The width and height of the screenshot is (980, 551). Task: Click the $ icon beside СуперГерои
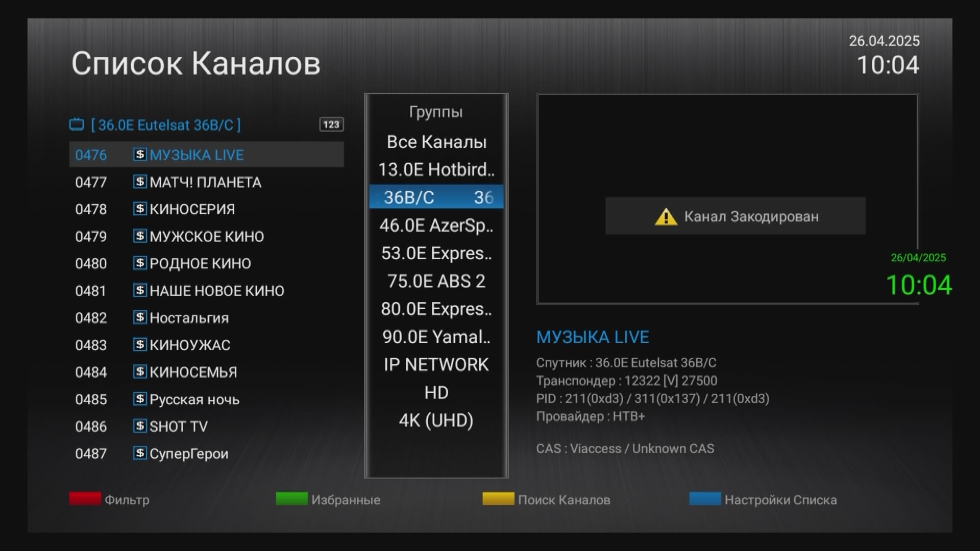140,453
